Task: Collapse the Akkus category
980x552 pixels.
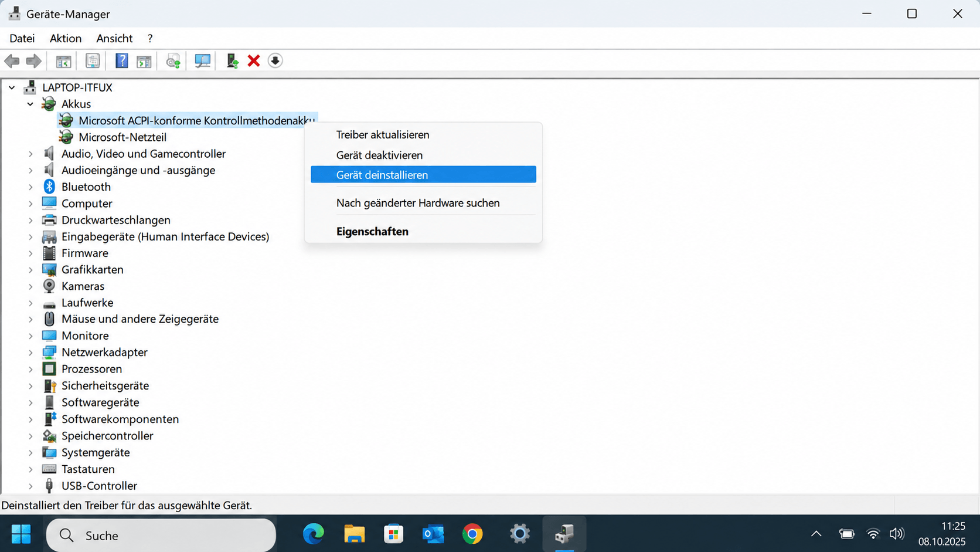Action: [30, 104]
